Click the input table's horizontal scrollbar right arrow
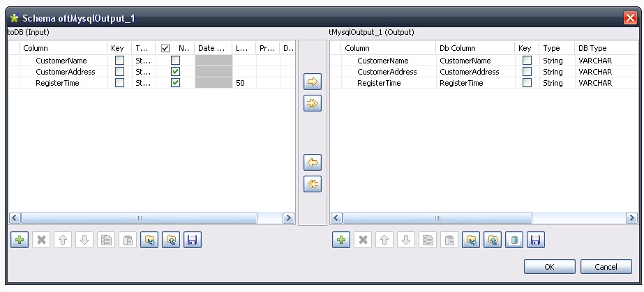The width and height of the screenshot is (644, 292). click(287, 218)
